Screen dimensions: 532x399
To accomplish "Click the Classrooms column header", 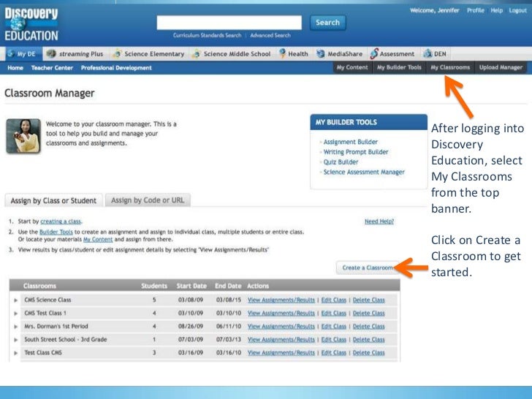I will [39, 286].
